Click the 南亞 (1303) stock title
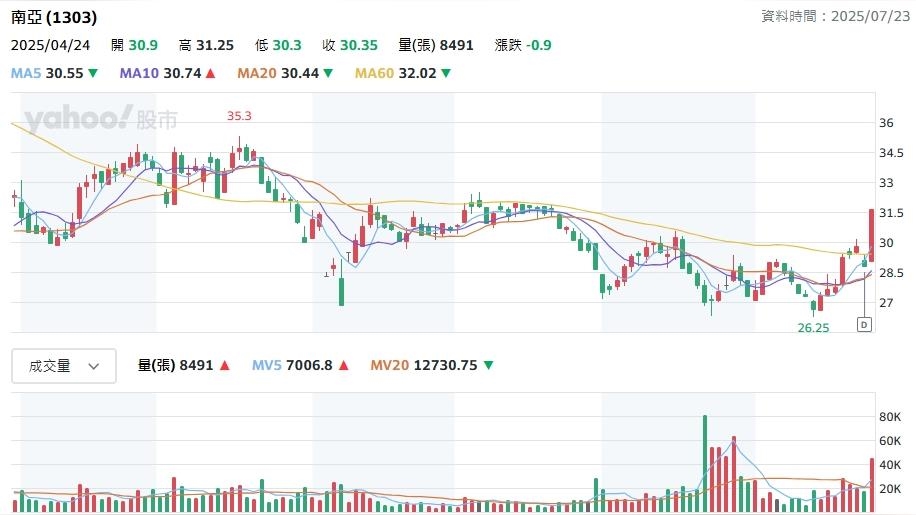Viewport: 916px width, 515px height. pos(54,17)
